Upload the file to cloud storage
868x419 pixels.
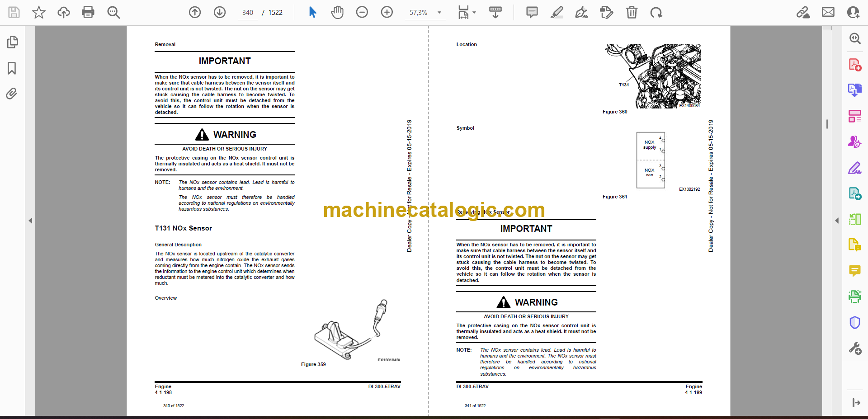pos(64,12)
